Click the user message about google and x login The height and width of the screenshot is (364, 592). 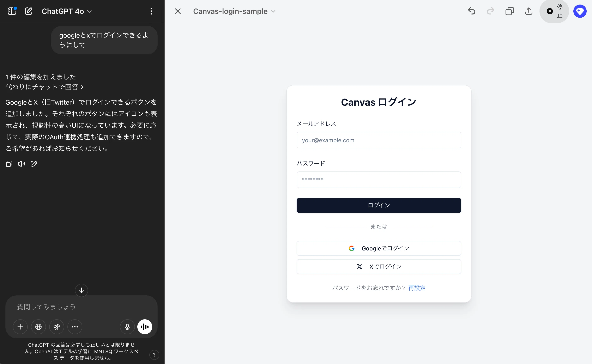tap(104, 40)
